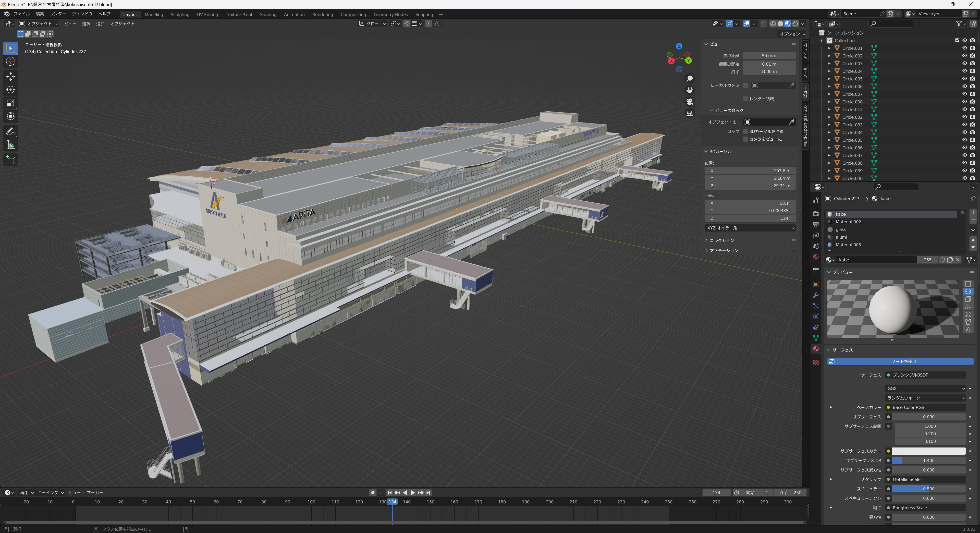Viewport: 980px width, 533px height.
Task: Switch to the Shading workspace tab
Action: [x=268, y=15]
